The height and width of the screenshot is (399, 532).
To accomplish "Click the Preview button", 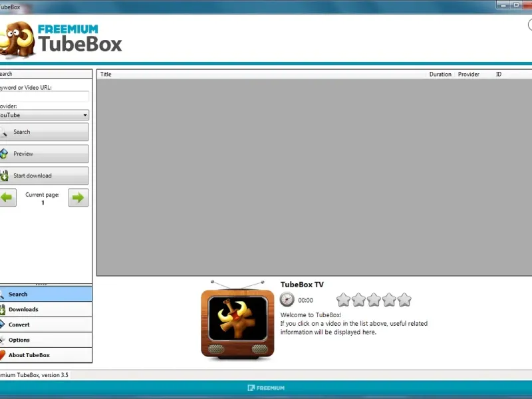I will coord(44,154).
